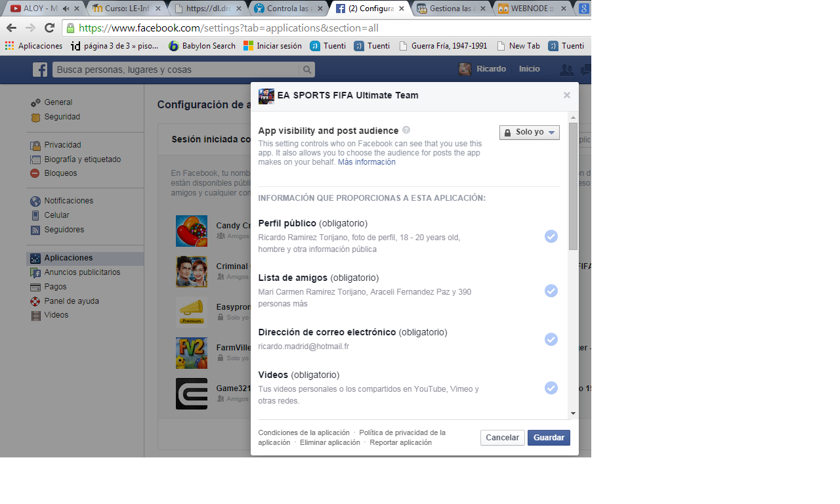
Task: Click the Celular phone icon
Action: 35,215
